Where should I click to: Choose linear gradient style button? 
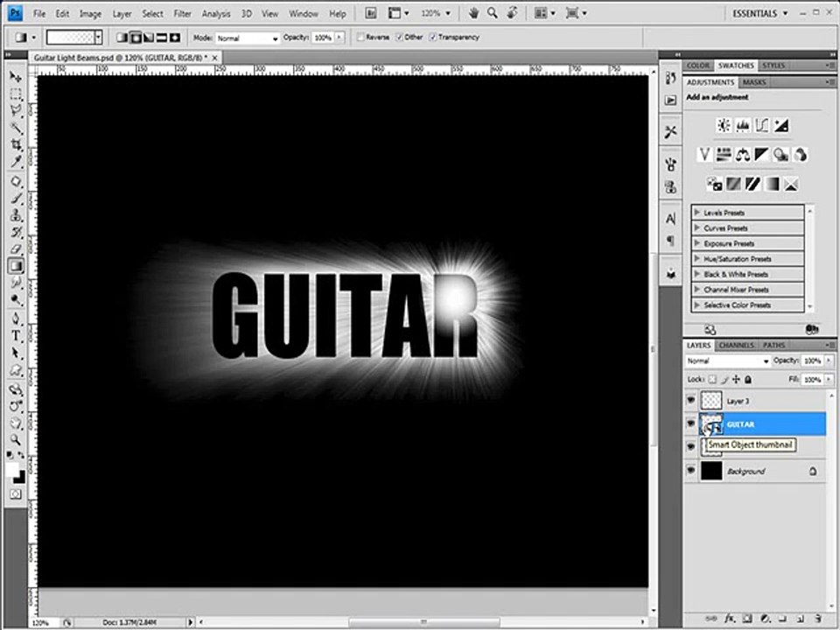point(122,38)
